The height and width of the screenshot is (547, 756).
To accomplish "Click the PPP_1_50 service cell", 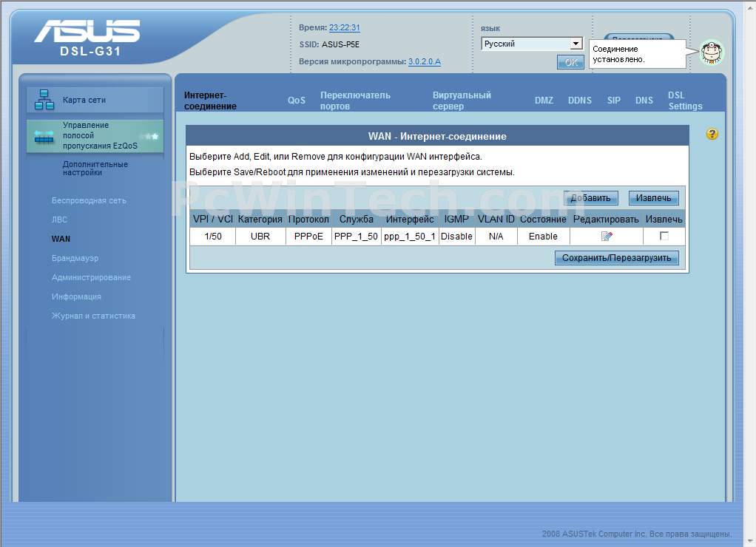I will point(356,236).
